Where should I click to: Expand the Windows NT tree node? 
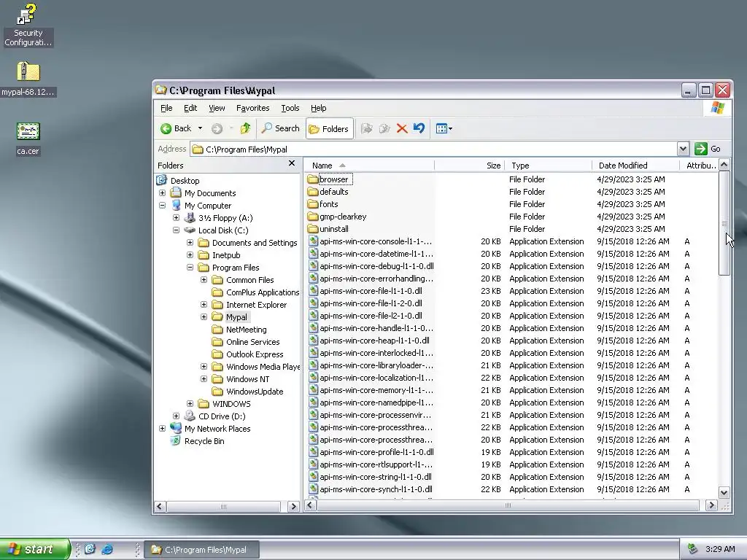point(204,378)
